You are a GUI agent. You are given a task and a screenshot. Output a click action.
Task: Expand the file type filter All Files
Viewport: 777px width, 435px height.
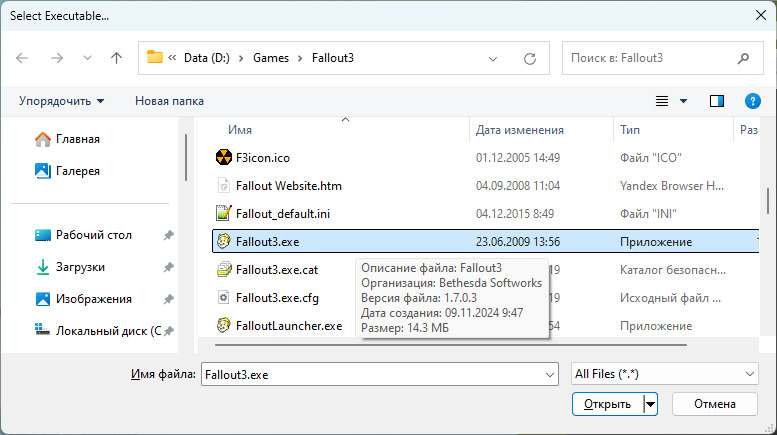(662, 373)
